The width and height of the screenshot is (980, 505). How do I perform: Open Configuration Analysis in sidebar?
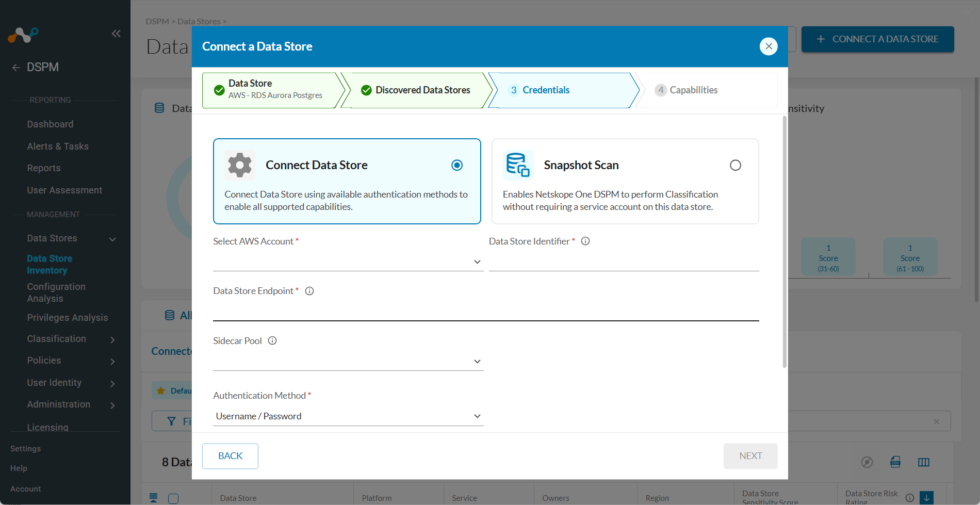[x=56, y=292]
